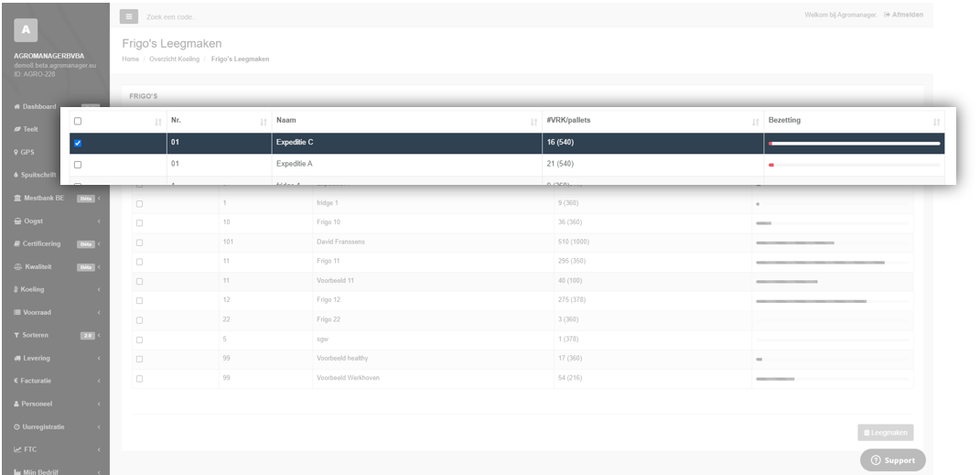Click the '54 (216)' pallets cell
Viewport: 980px width, 475px height.
[x=652, y=378]
